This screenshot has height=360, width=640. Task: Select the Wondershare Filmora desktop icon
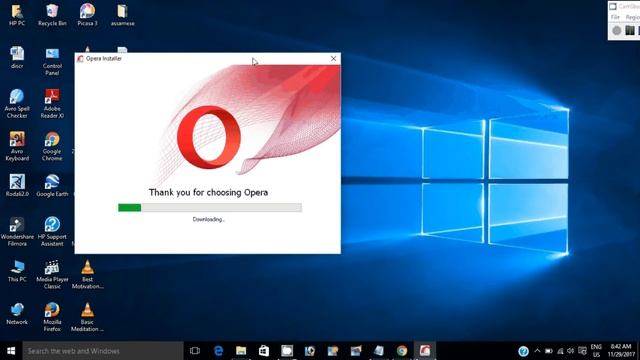coord(17,232)
